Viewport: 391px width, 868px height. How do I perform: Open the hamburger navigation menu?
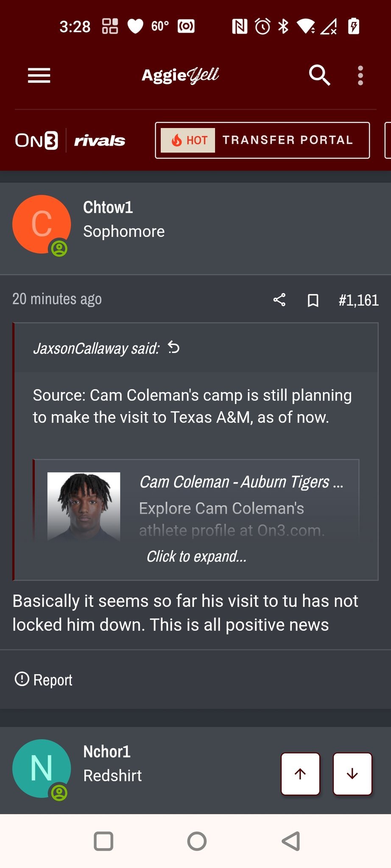pyautogui.click(x=39, y=76)
